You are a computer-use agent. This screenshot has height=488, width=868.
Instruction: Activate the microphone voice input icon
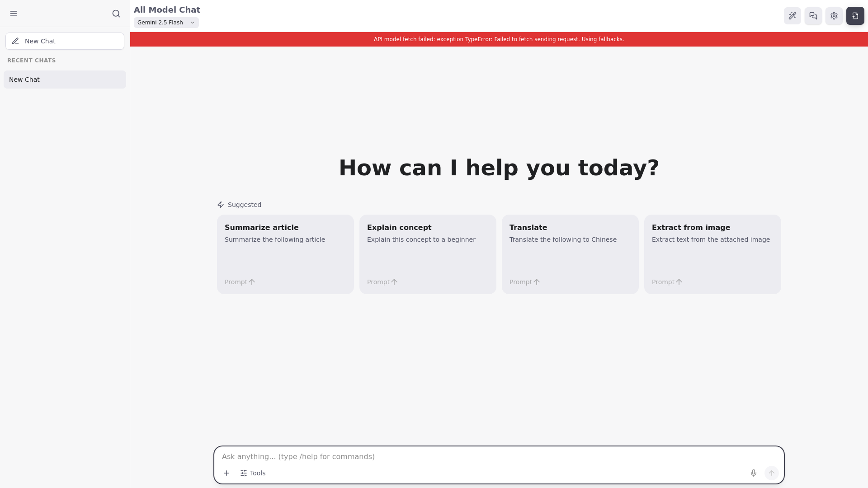(x=753, y=473)
